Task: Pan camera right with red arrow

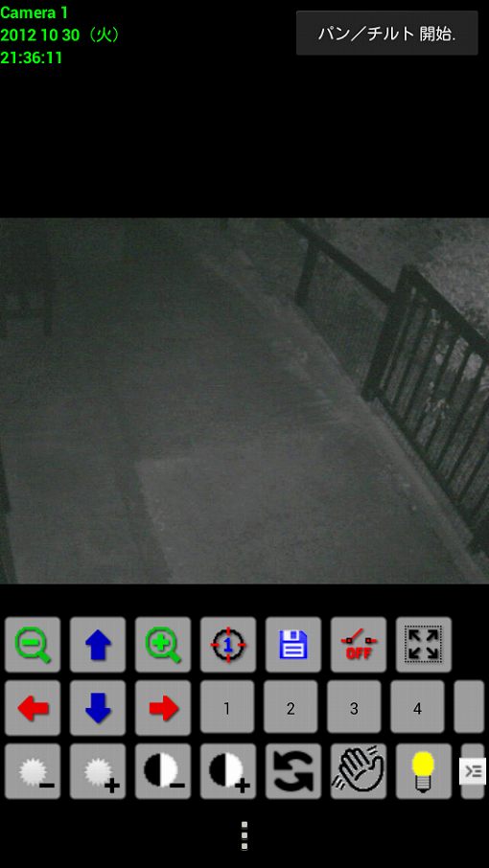Action: 163,707
